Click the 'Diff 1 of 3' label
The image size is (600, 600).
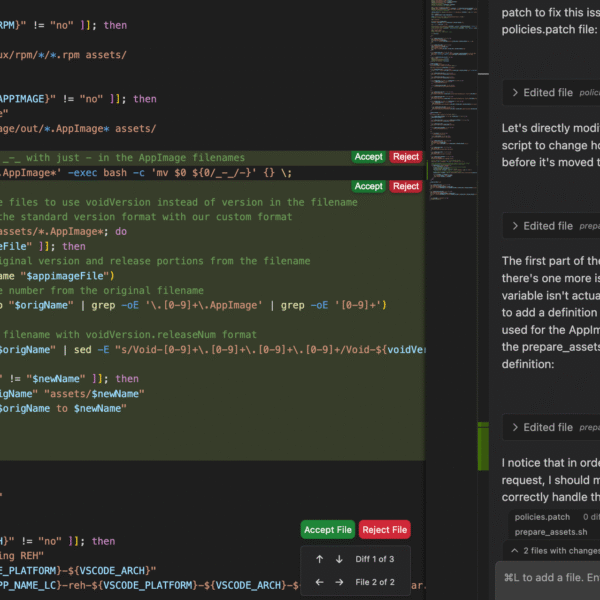coord(374,559)
